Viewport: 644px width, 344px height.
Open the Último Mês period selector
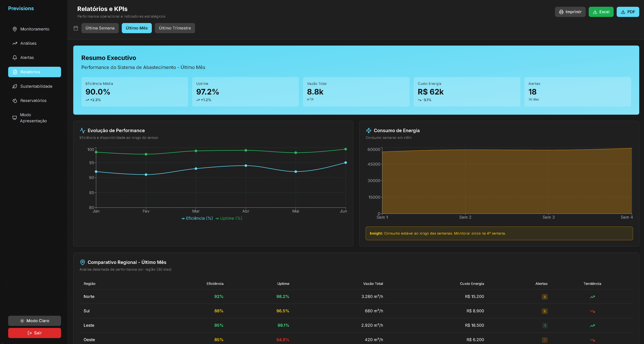point(137,28)
